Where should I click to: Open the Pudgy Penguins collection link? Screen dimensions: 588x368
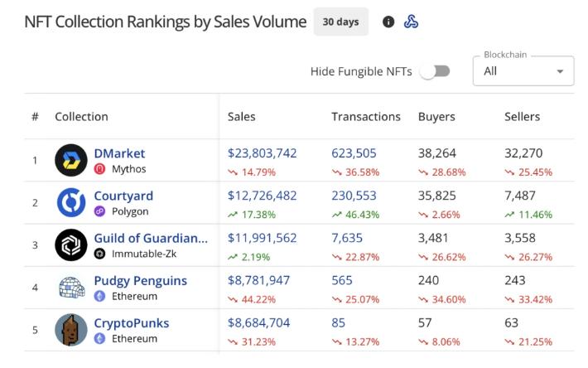pyautogui.click(x=140, y=281)
